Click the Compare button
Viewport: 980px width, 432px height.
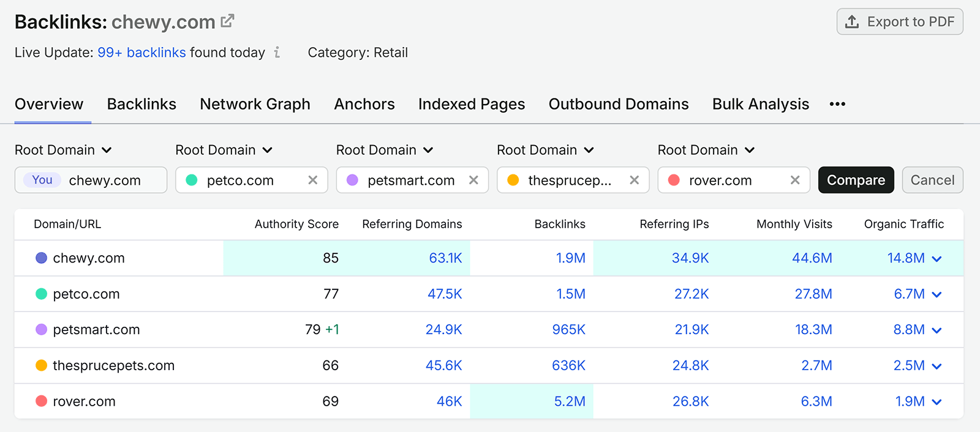(856, 180)
